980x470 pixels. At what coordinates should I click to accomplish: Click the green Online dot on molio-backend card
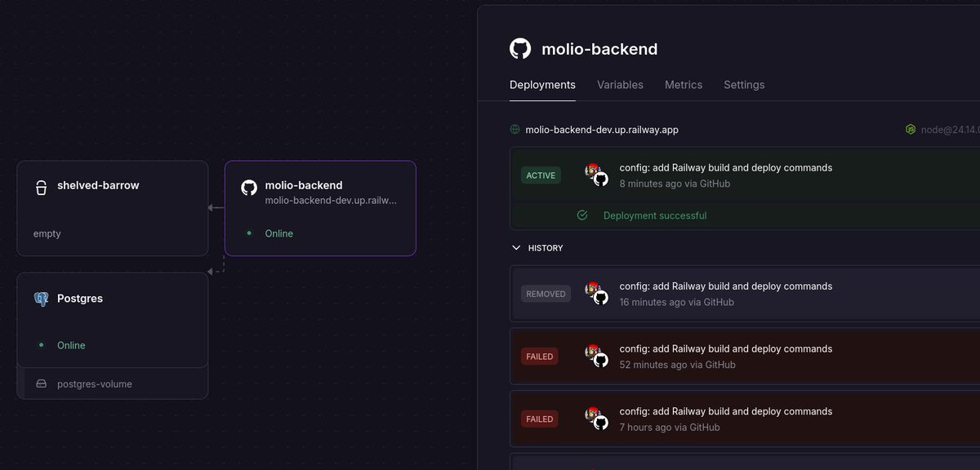pyautogui.click(x=249, y=233)
